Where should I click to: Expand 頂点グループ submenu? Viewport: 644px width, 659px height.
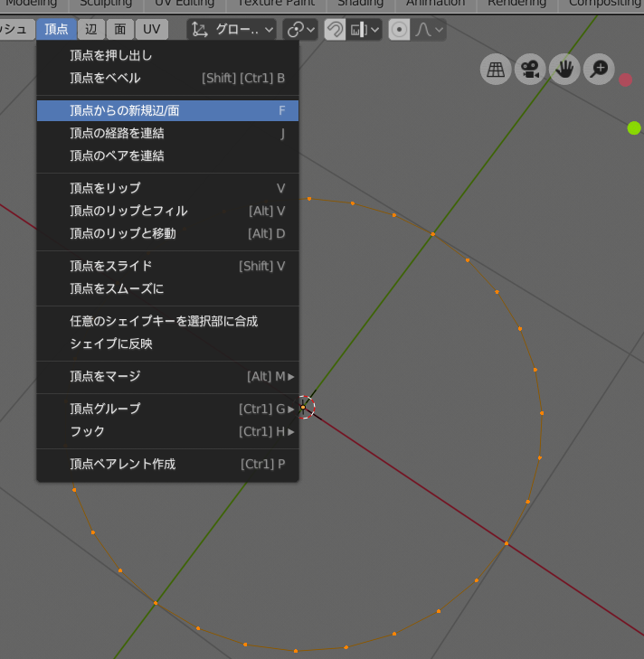click(168, 409)
